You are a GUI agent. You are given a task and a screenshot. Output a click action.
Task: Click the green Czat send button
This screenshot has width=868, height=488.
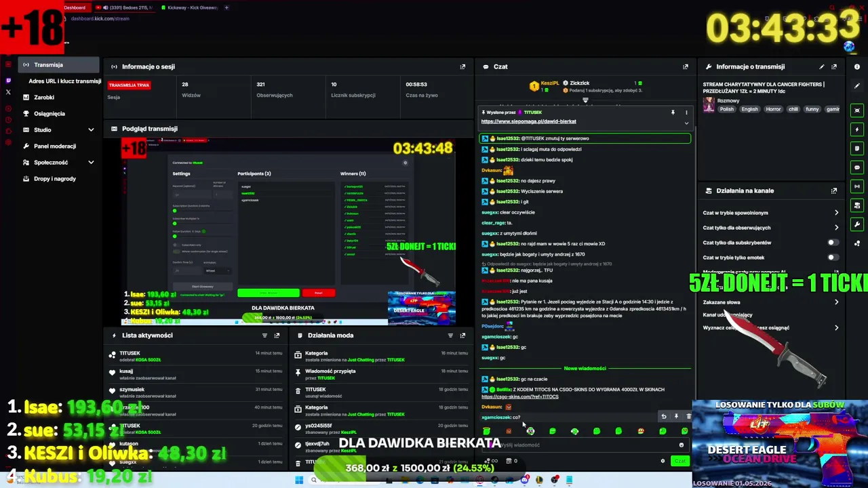pos(680,461)
